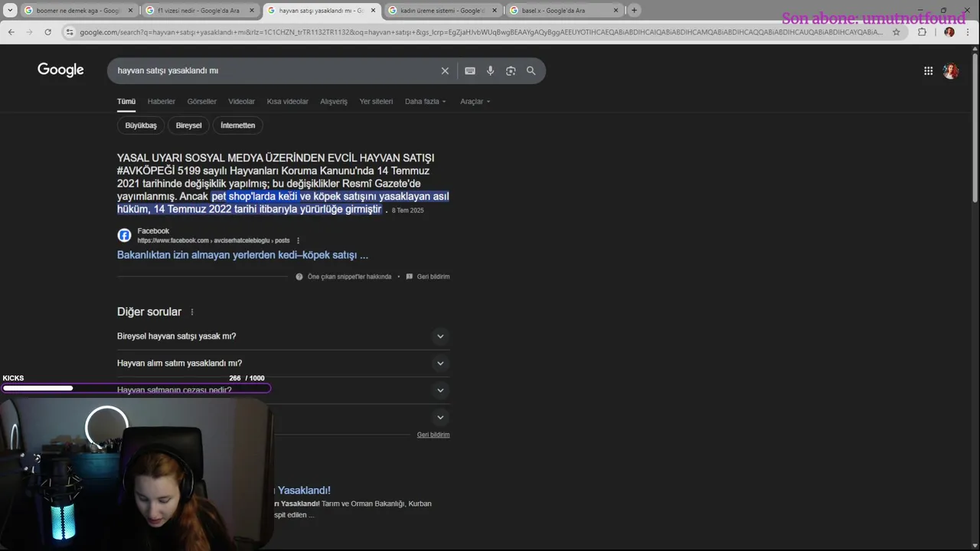Screen dimensions: 980x551
Task: Switch to Haberler results tab
Action: tap(162, 101)
